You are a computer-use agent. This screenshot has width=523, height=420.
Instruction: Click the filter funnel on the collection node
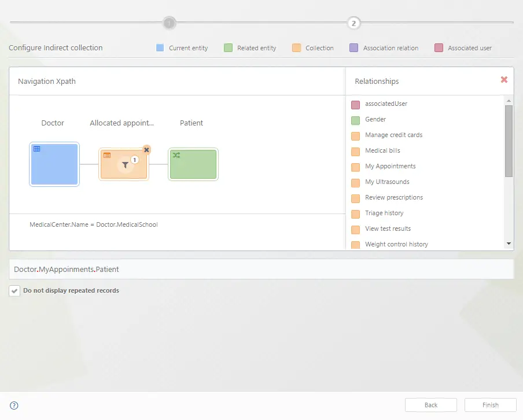[125, 165]
